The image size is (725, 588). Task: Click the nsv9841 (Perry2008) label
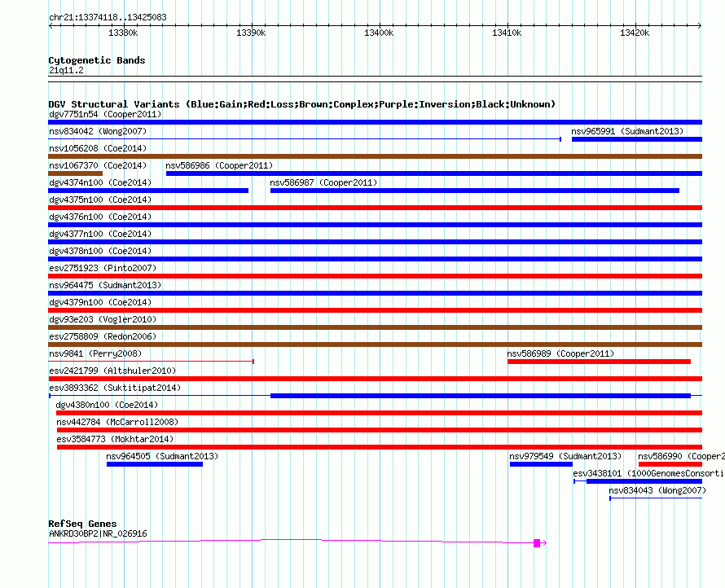click(95, 353)
